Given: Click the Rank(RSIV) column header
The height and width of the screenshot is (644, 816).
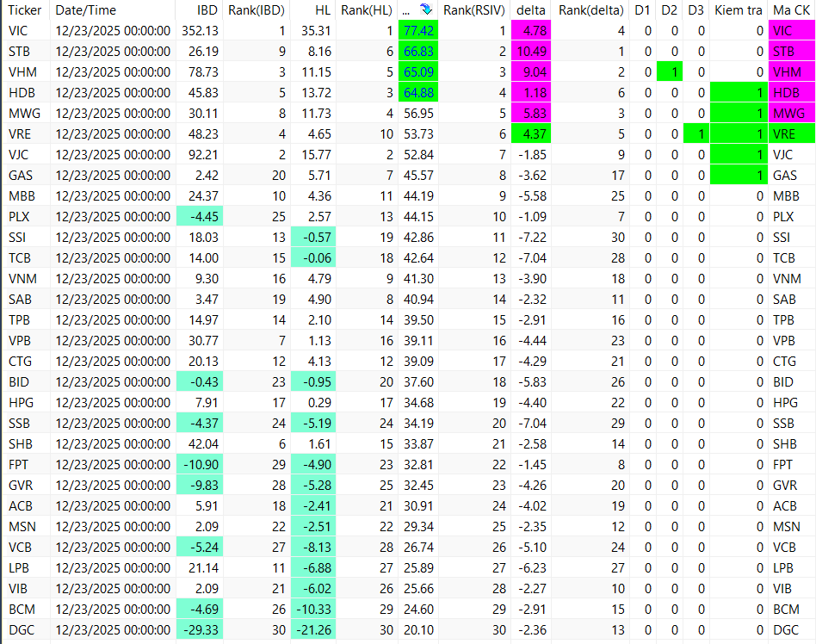Looking at the screenshot, I should click(474, 9).
